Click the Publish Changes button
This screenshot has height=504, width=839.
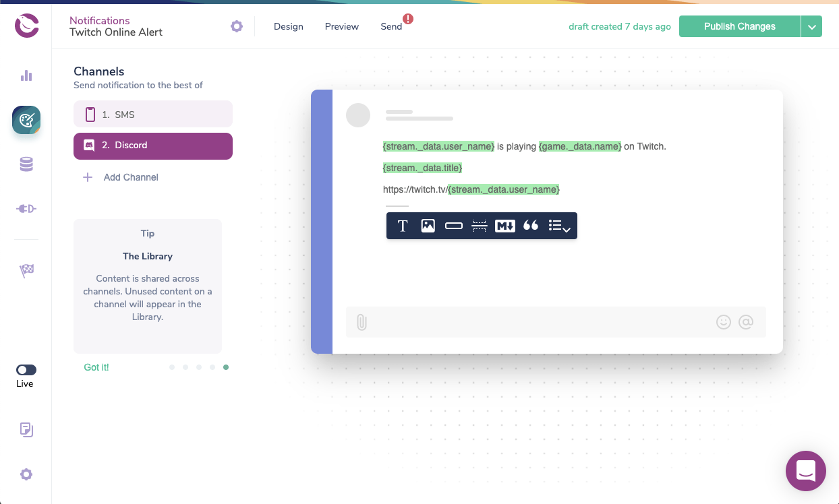(x=739, y=26)
